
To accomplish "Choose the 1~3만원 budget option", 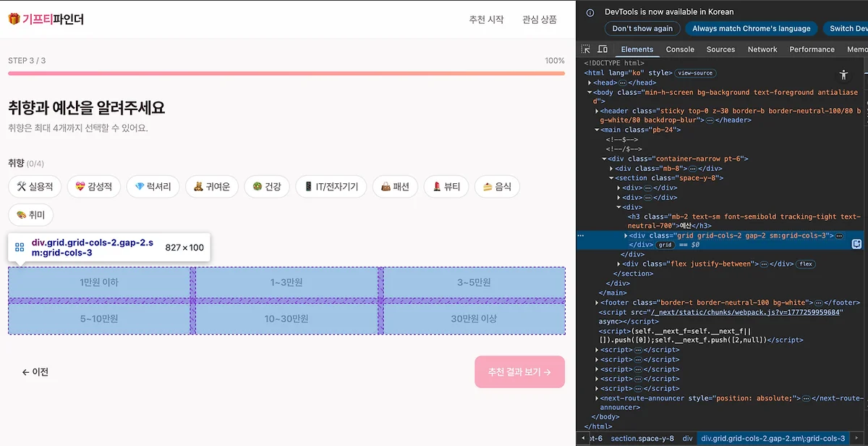I will pyautogui.click(x=286, y=283).
